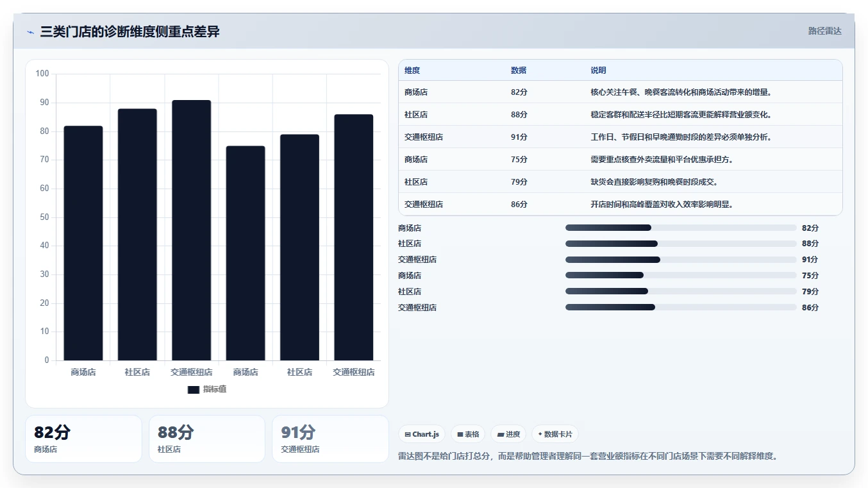Click the 交通枢纽店 cell in the 86分 table row
Viewport: 868px width, 488px height.
pyautogui.click(x=424, y=205)
